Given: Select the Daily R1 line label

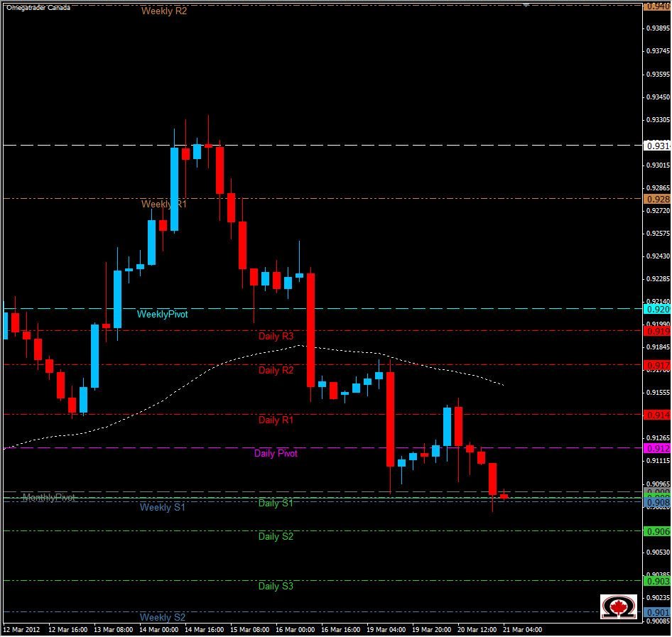Looking at the screenshot, I should click(x=276, y=420).
